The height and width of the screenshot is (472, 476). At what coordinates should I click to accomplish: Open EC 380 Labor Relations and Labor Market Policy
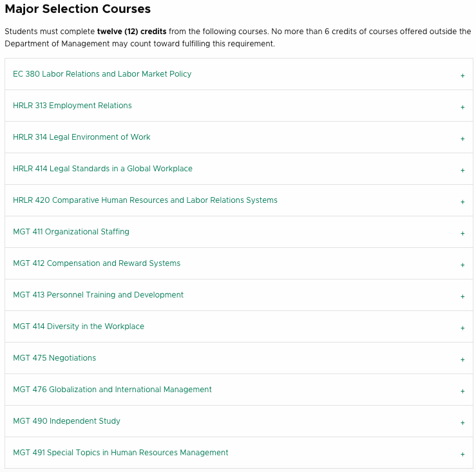point(102,74)
